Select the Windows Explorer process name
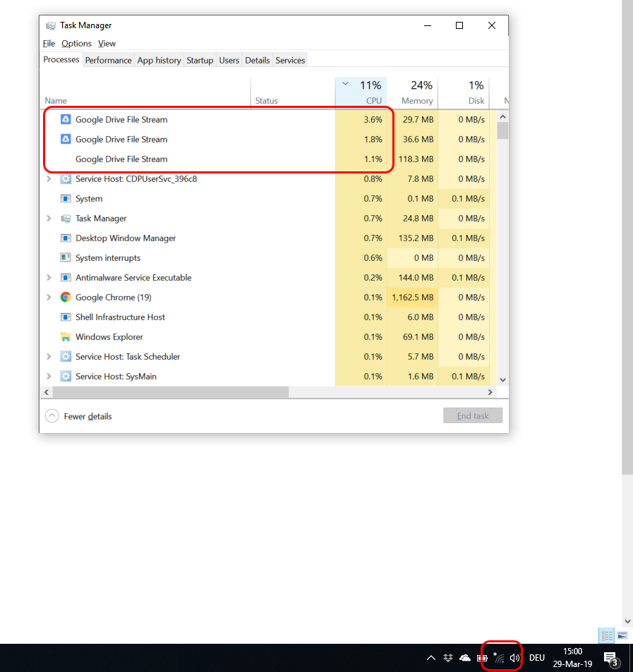 point(109,337)
